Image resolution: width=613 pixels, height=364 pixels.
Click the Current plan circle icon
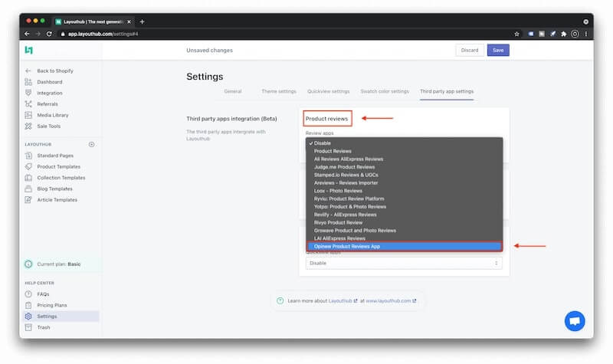pos(28,264)
